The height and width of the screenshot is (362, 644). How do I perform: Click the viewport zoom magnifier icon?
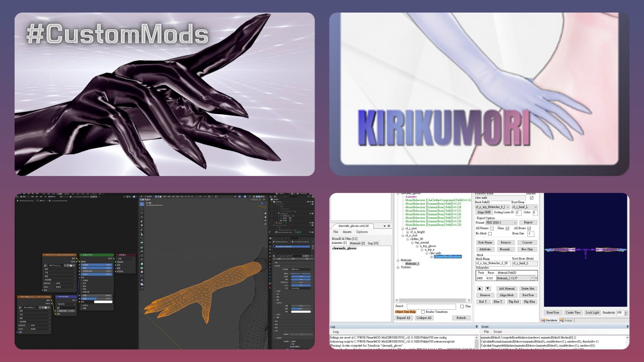coord(265,213)
